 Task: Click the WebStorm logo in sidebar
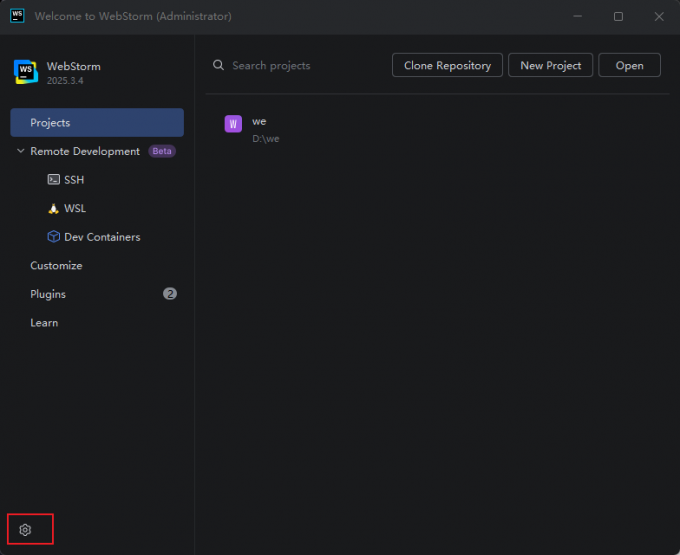coord(26,72)
